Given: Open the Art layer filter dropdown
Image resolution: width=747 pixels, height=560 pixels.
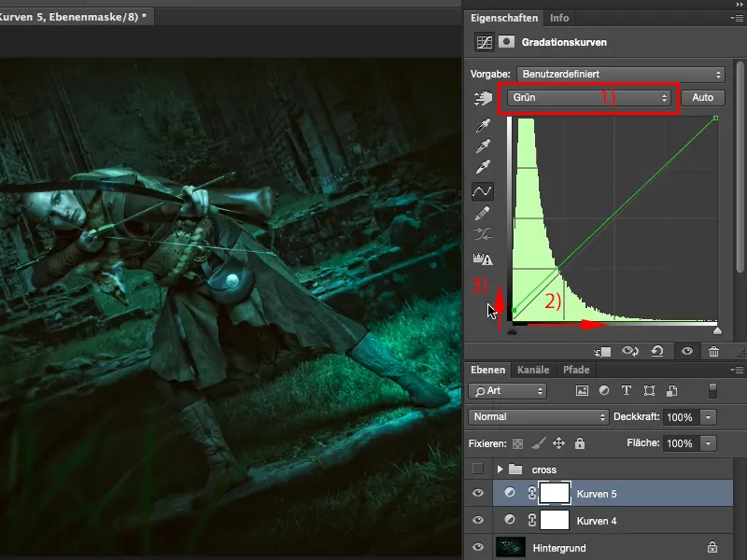Looking at the screenshot, I should click(x=507, y=391).
